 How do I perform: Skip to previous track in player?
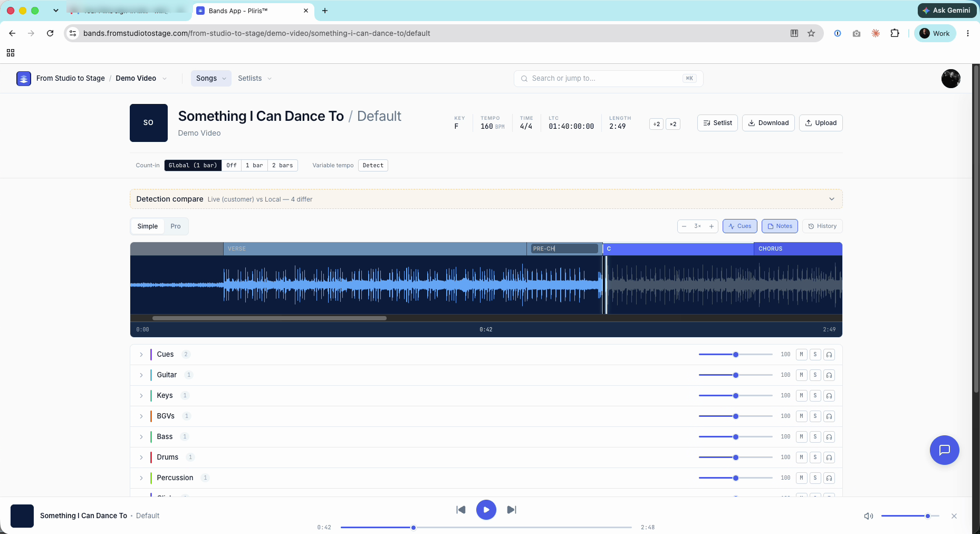(x=461, y=510)
